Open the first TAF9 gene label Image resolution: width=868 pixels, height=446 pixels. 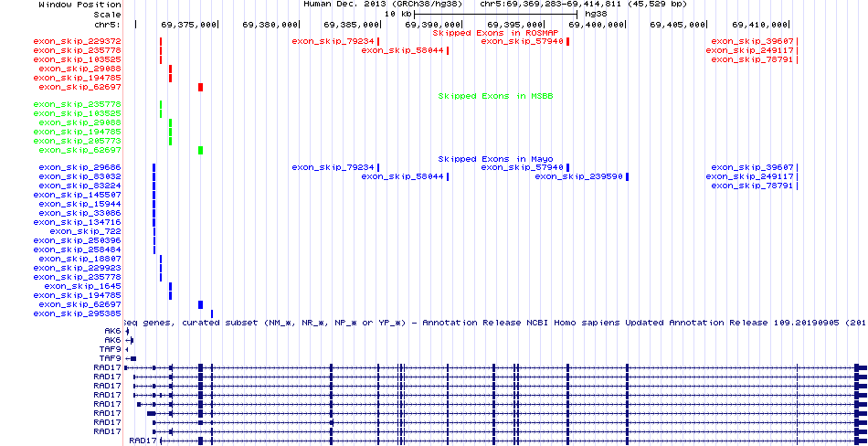[110, 349]
